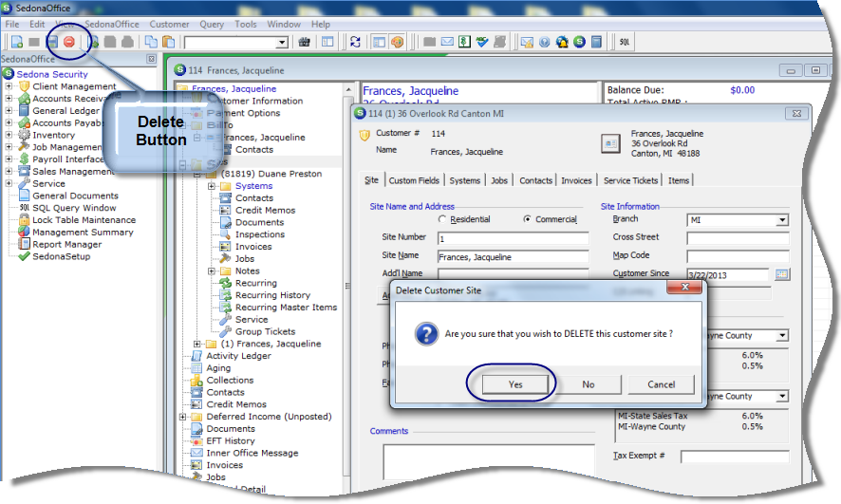The width and height of the screenshot is (841, 504).
Task: Click the Tax Exempt # input field
Action: tap(735, 457)
